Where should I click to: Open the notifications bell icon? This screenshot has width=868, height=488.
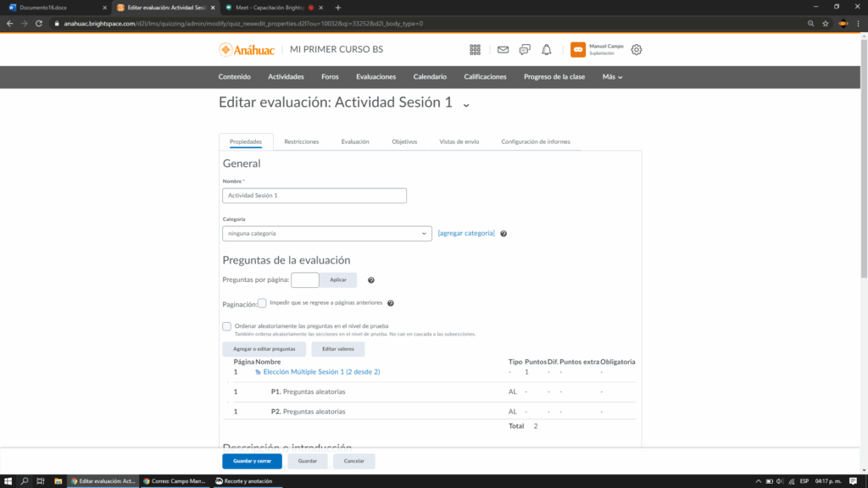547,50
